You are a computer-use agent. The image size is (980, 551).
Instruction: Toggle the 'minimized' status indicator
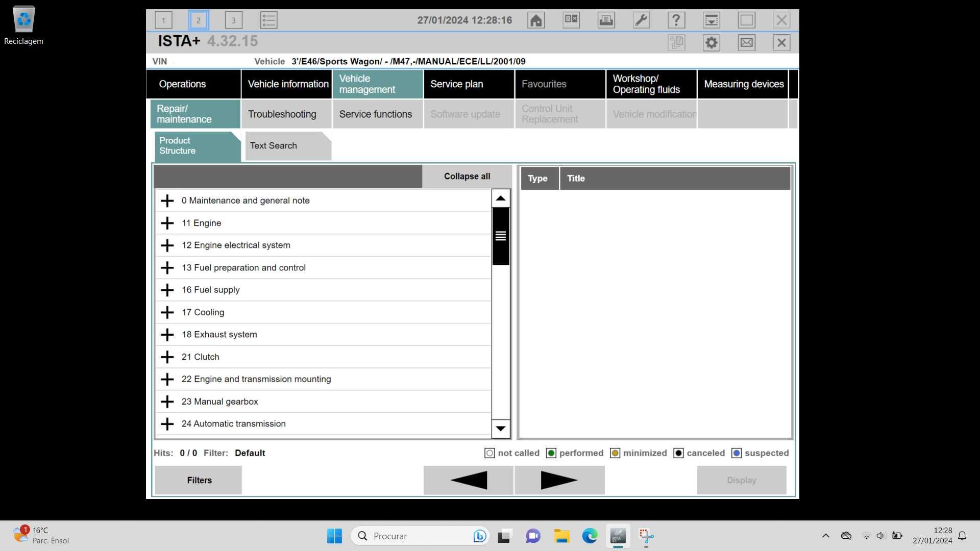615,453
